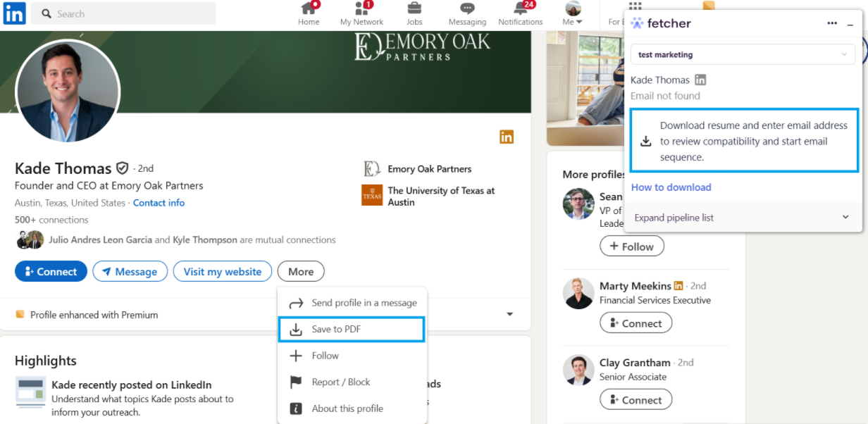Open Marty Meekins profile name
868x424 pixels.
tap(635, 286)
